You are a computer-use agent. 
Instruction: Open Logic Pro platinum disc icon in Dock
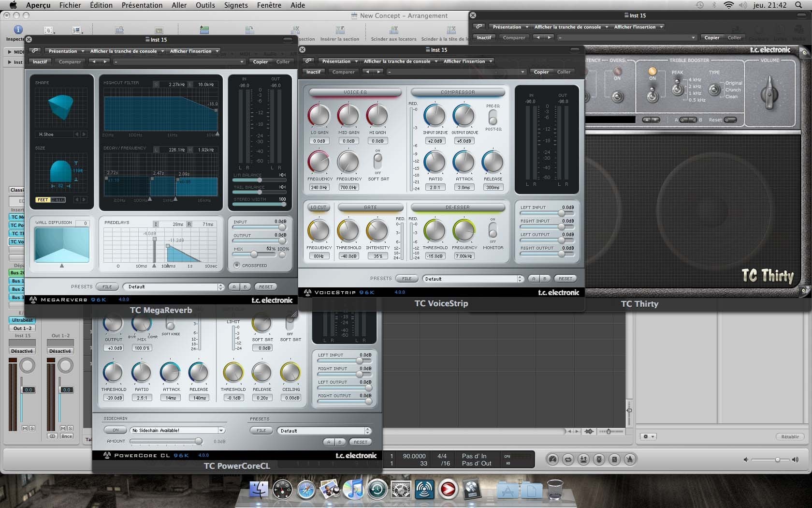click(472, 490)
